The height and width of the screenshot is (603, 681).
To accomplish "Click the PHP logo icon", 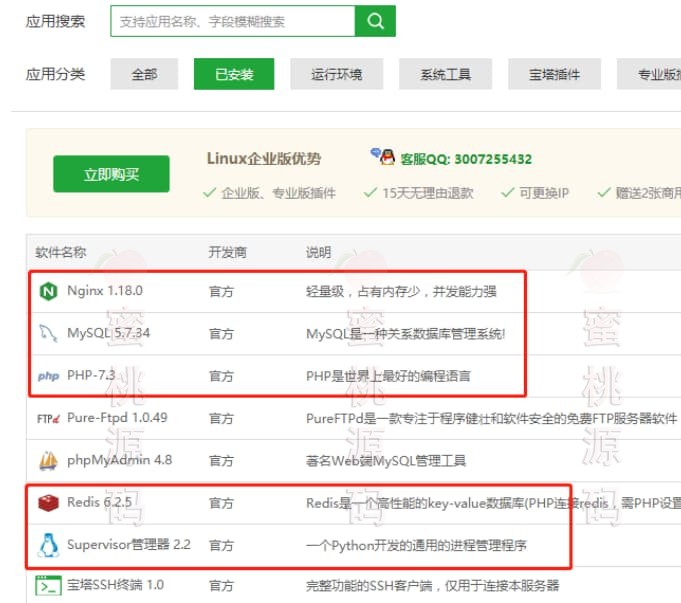I will (x=48, y=376).
